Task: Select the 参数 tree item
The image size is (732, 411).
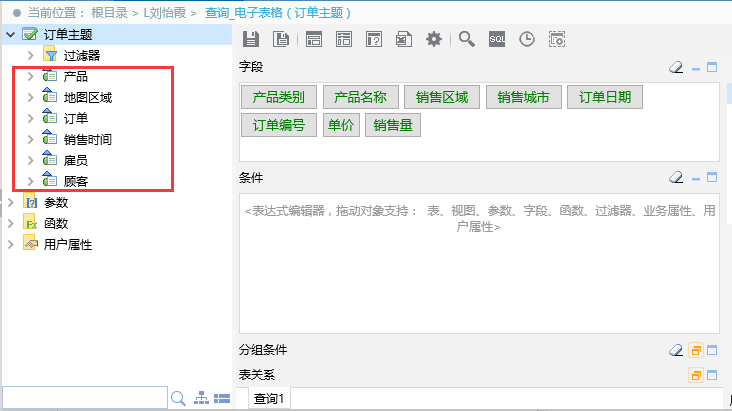Action: [56, 202]
